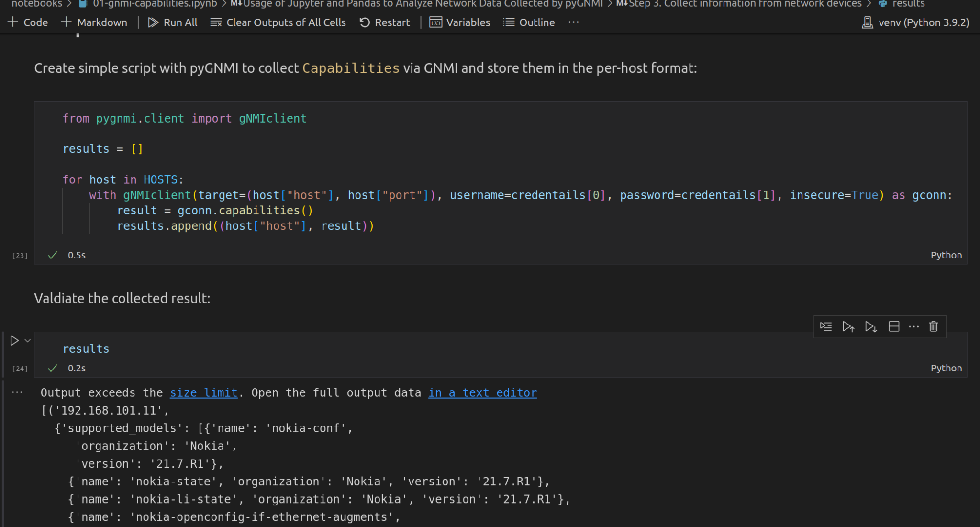Delete the results cell with the trash icon

pos(933,326)
